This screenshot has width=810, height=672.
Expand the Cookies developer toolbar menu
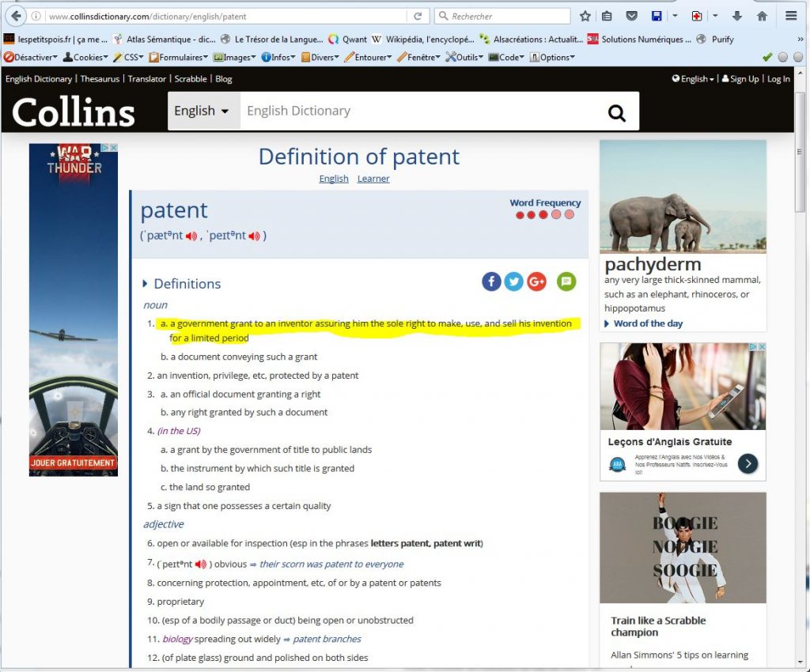pyautogui.click(x=86, y=57)
